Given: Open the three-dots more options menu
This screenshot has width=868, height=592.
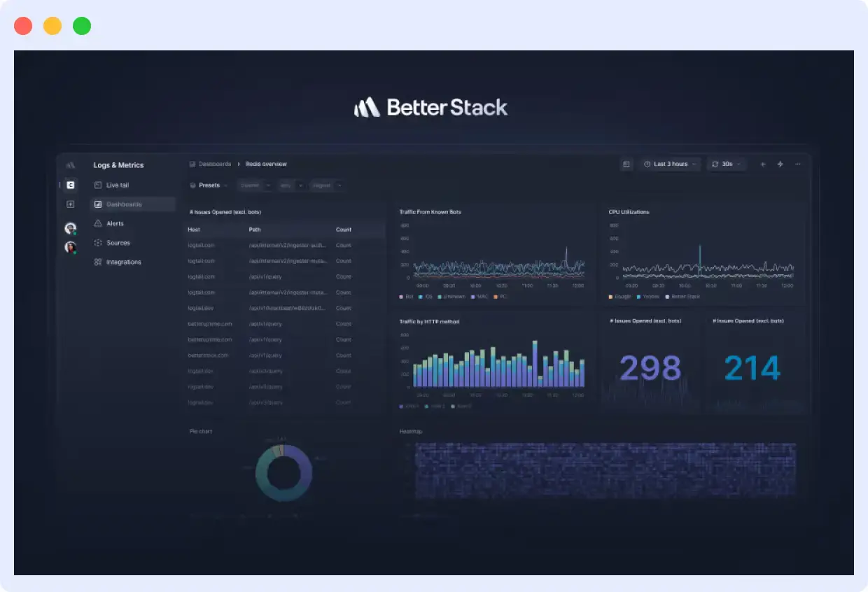Looking at the screenshot, I should tap(798, 164).
